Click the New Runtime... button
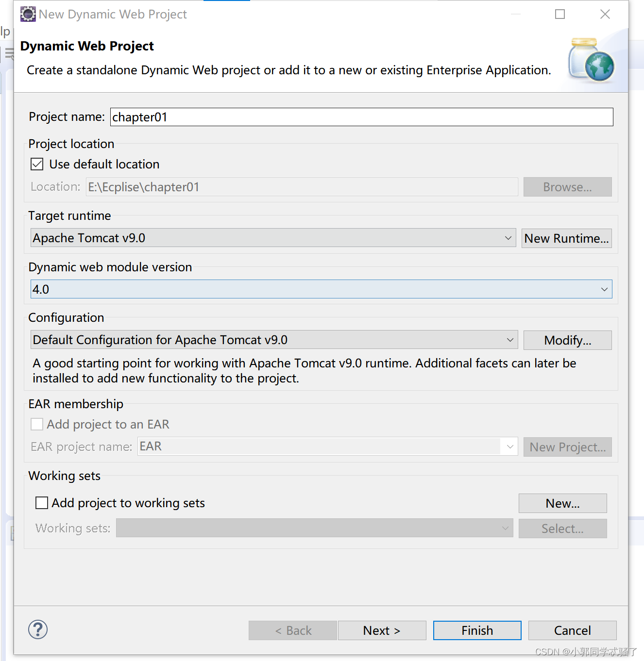The height and width of the screenshot is (661, 644). 566,238
